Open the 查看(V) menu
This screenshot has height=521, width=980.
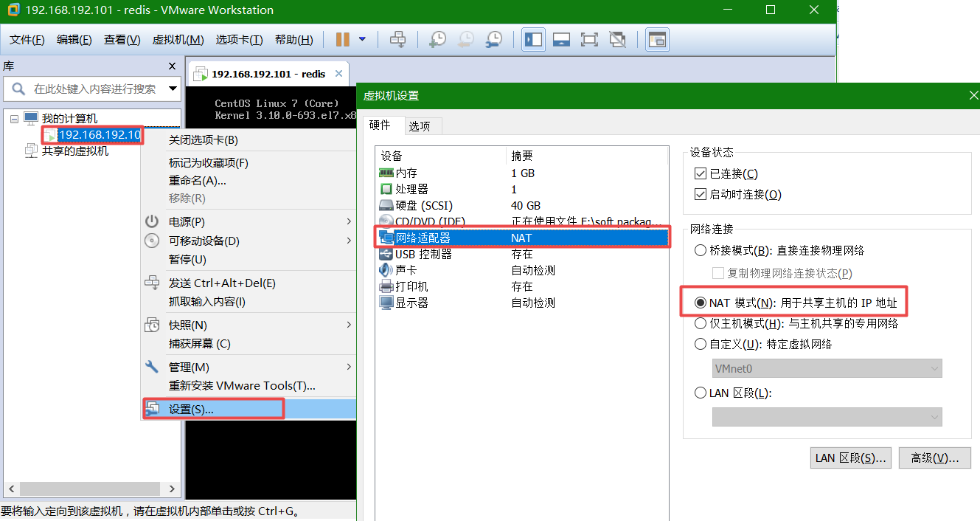122,40
